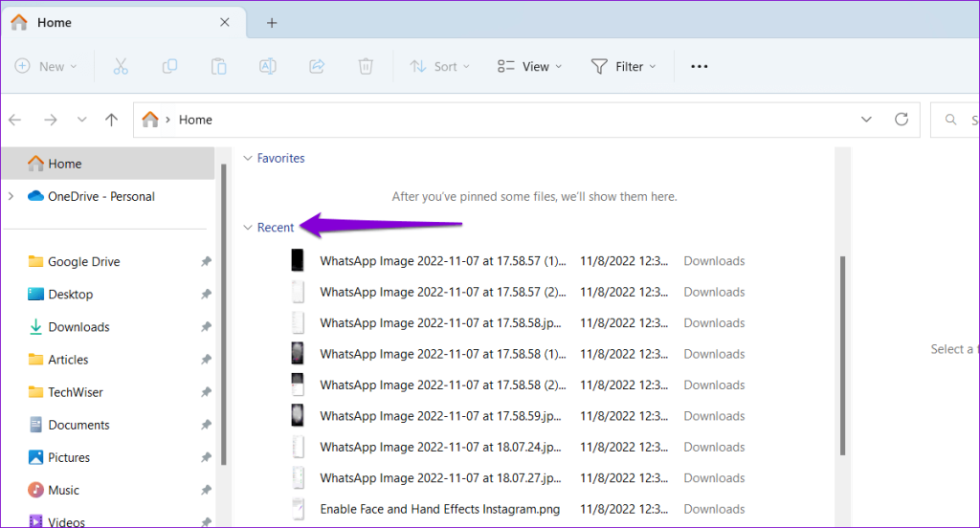Collapse the Recent section

249,228
